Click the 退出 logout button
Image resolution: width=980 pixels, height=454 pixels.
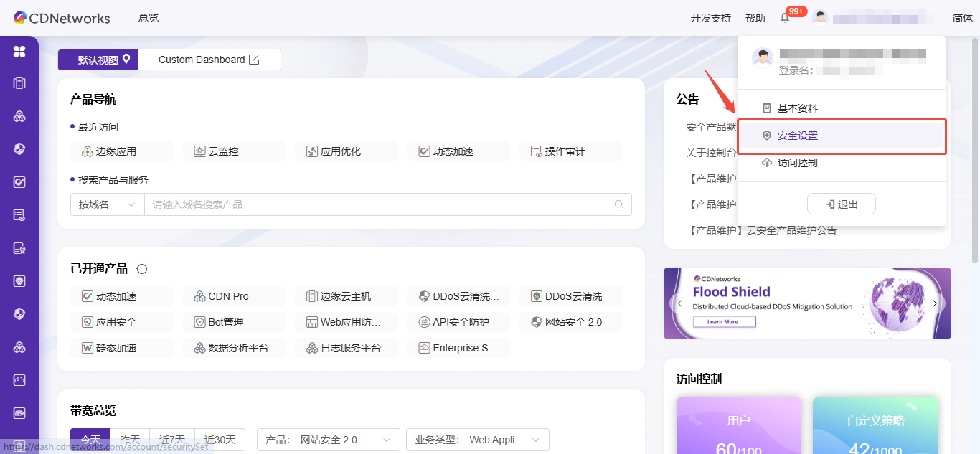tap(841, 203)
